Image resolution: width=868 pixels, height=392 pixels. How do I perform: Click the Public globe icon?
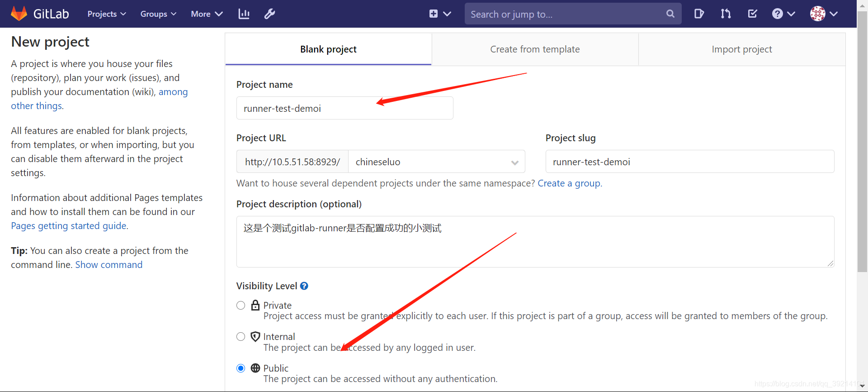point(255,368)
